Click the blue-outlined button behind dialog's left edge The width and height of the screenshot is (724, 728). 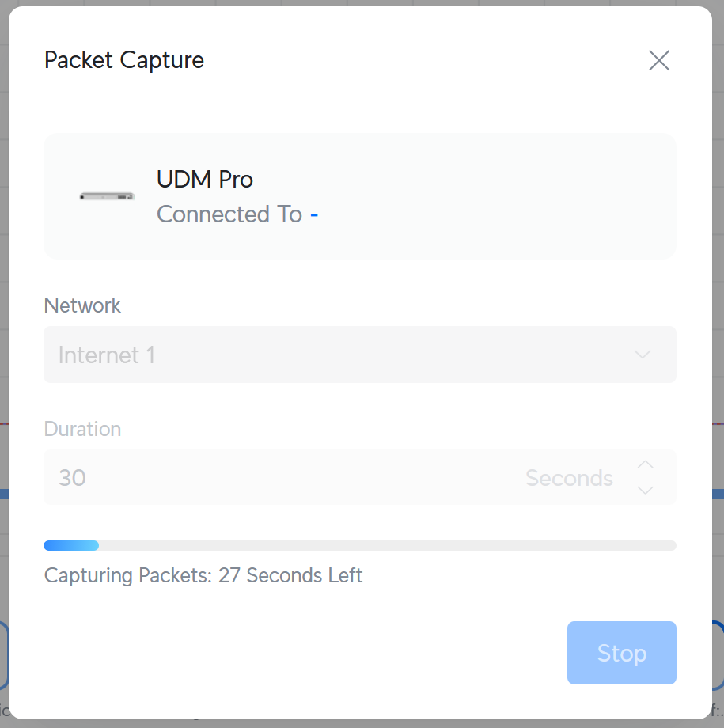point(4,654)
